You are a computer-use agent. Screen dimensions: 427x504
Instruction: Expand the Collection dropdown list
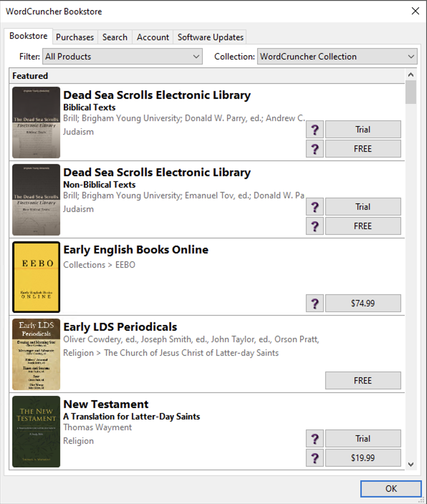point(337,57)
